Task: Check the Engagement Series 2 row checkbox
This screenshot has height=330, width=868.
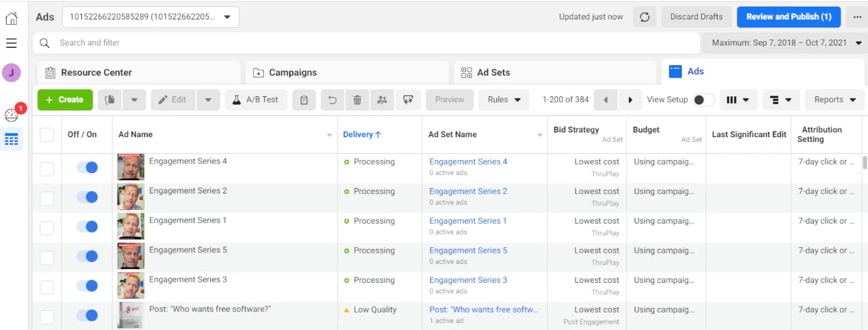Action: pyautogui.click(x=47, y=199)
